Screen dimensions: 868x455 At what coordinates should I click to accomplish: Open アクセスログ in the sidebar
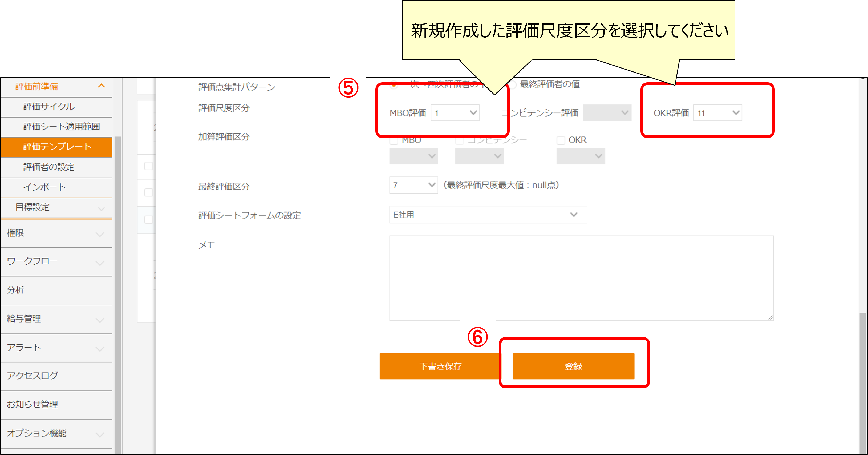coord(56,376)
